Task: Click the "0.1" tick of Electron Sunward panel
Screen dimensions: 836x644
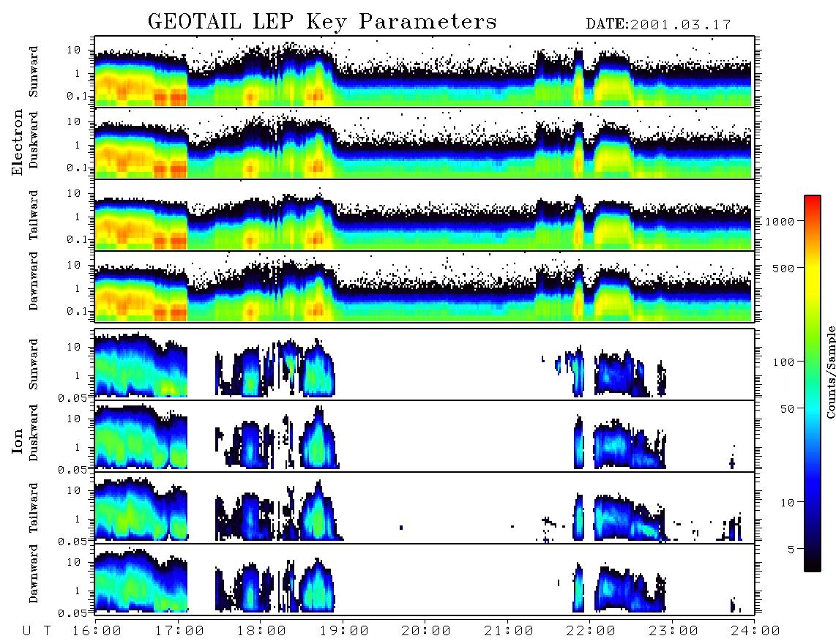Action: [77, 97]
